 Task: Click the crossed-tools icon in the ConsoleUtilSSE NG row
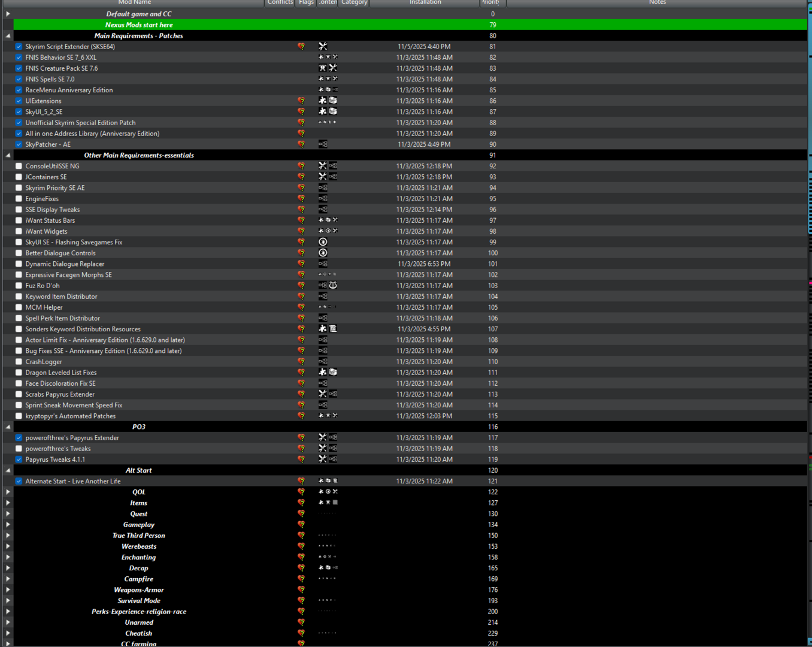point(323,166)
